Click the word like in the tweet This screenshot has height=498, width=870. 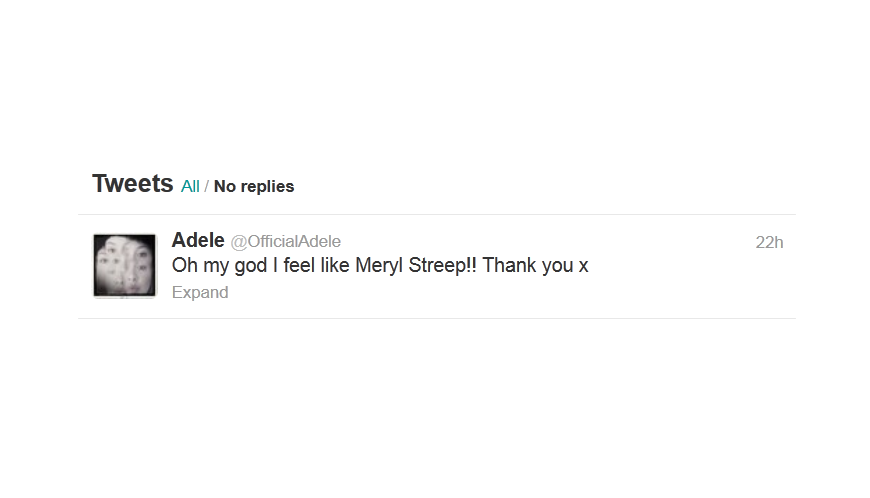pyautogui.click(x=338, y=266)
